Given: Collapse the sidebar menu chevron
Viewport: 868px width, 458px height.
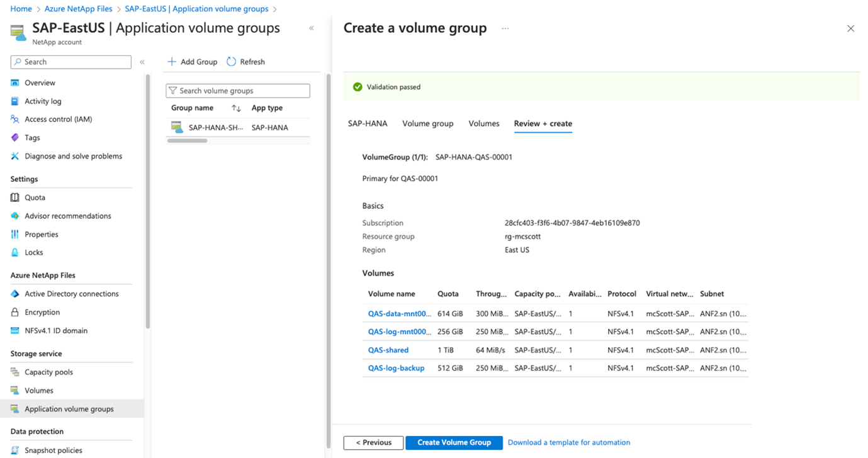Looking at the screenshot, I should (142, 62).
